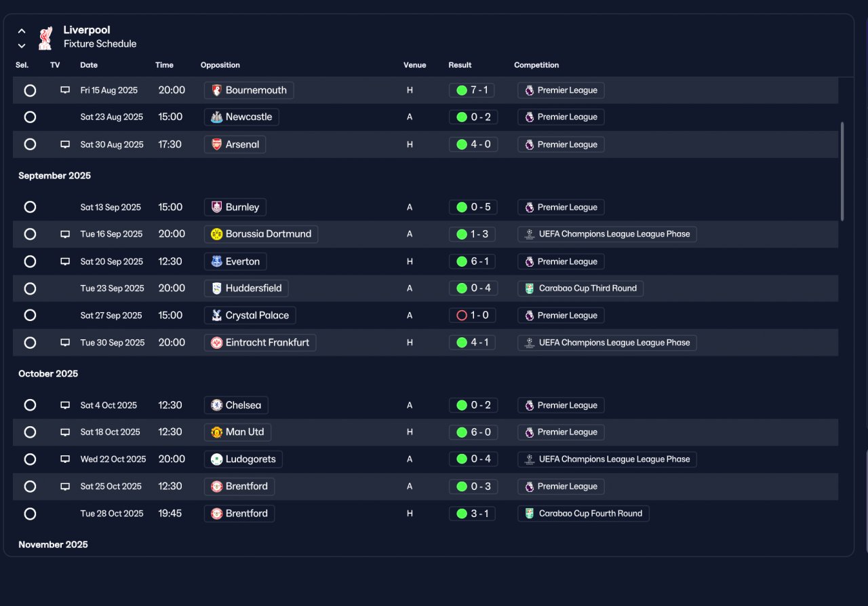Select the Chelsea fixture radio button
The image size is (868, 606).
tap(30, 405)
